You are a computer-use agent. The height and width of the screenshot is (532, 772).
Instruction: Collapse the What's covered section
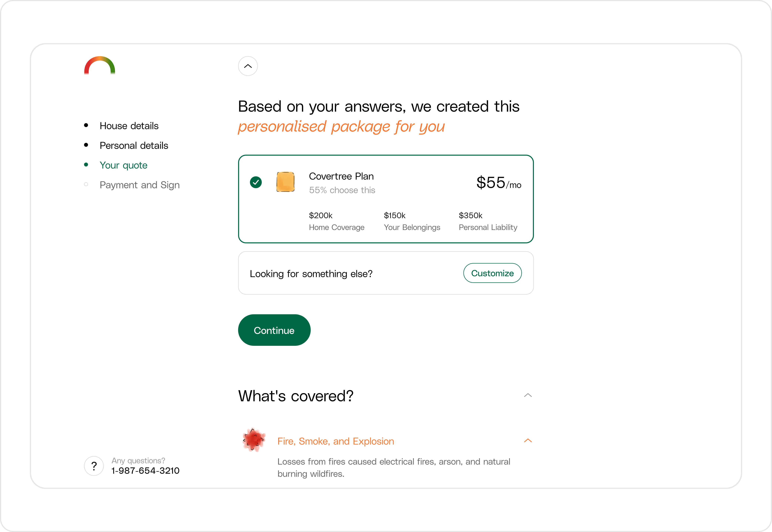point(528,395)
